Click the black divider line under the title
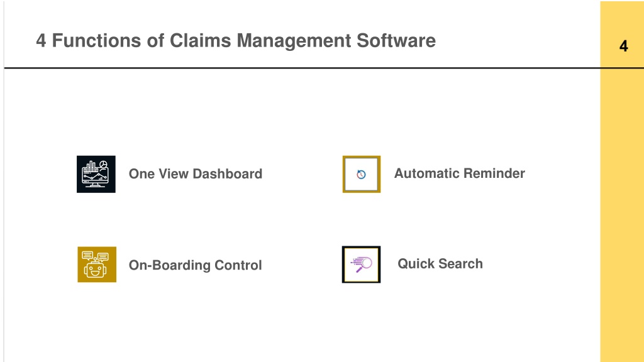This screenshot has height=362, width=644. point(302,68)
